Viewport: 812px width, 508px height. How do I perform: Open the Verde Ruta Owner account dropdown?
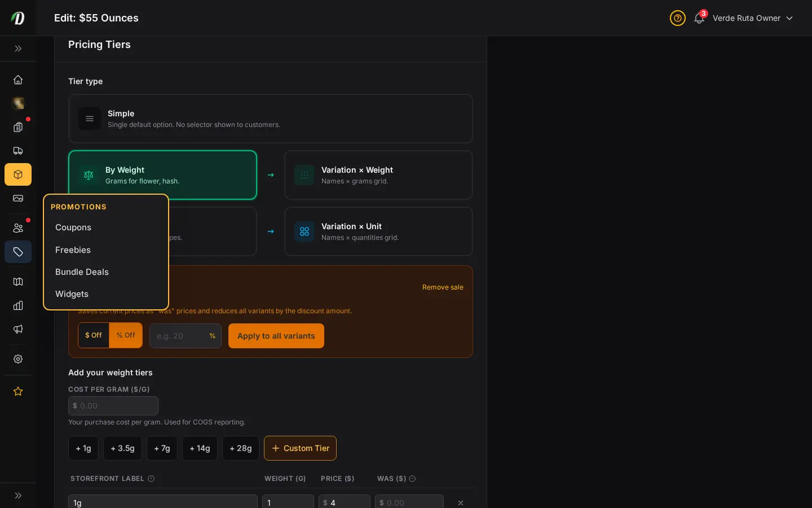coord(752,18)
